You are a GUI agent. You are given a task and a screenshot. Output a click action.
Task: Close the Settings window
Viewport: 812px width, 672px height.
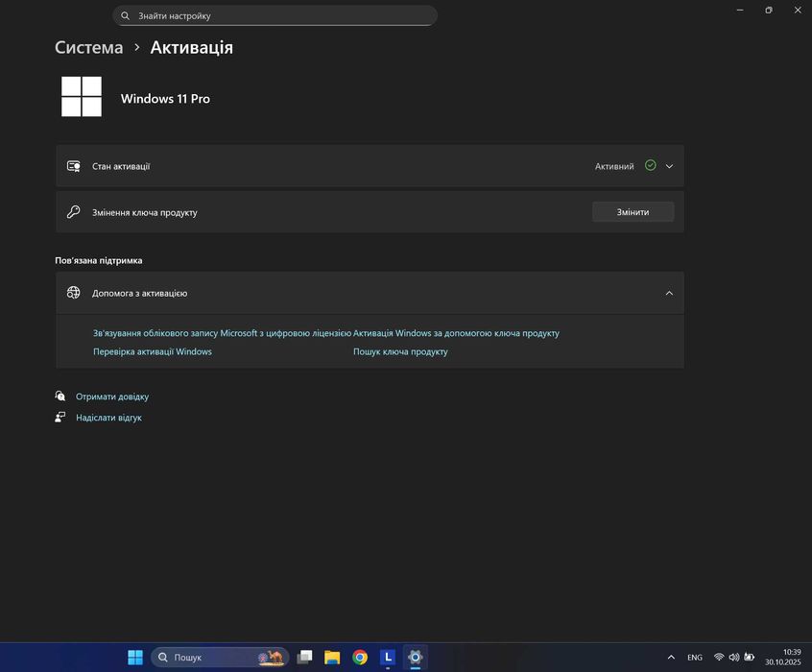click(x=798, y=10)
